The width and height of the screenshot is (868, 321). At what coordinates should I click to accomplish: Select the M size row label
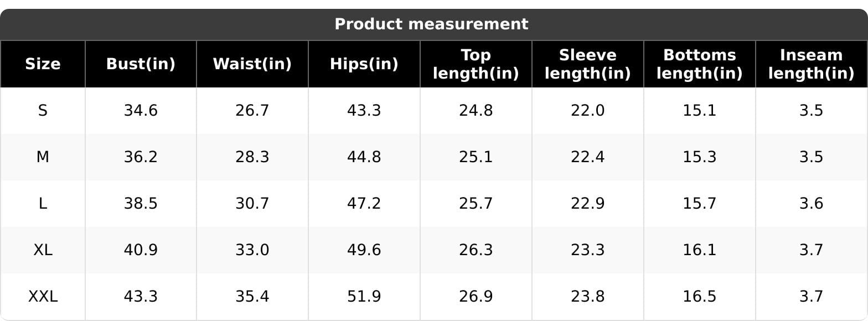43,157
